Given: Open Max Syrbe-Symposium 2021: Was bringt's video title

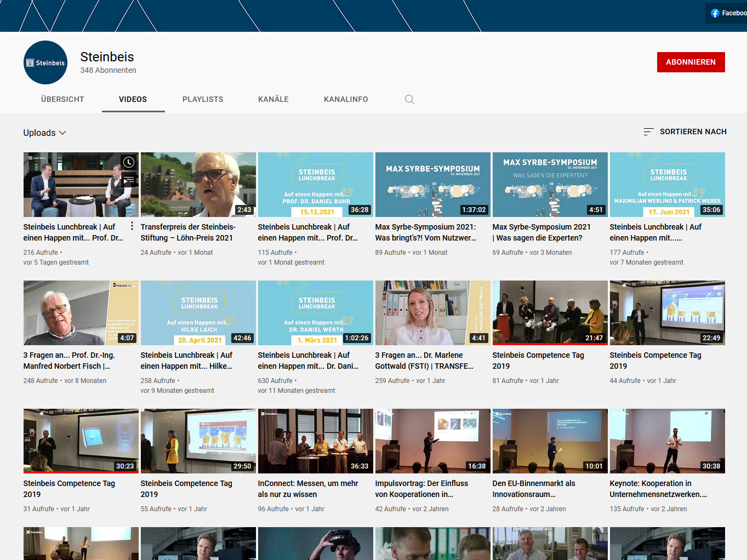Looking at the screenshot, I should (426, 232).
